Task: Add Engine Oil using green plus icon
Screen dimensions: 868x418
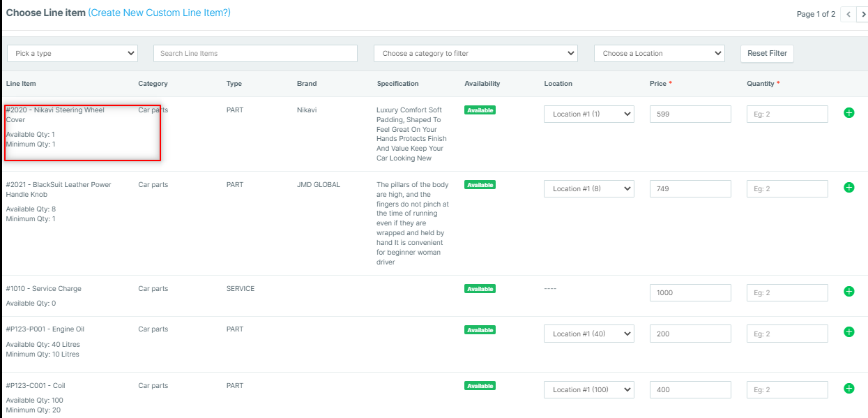Action: click(x=848, y=332)
